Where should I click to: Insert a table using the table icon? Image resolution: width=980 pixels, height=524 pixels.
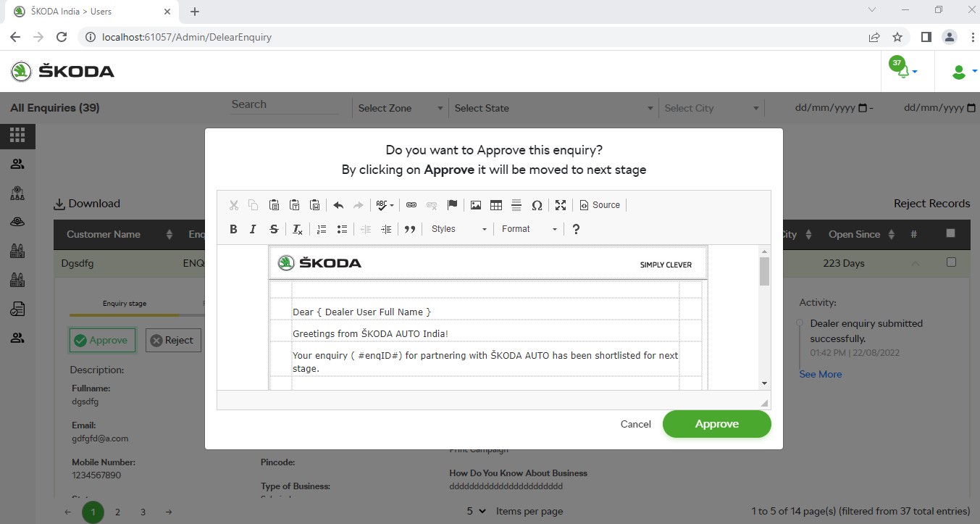coord(496,205)
